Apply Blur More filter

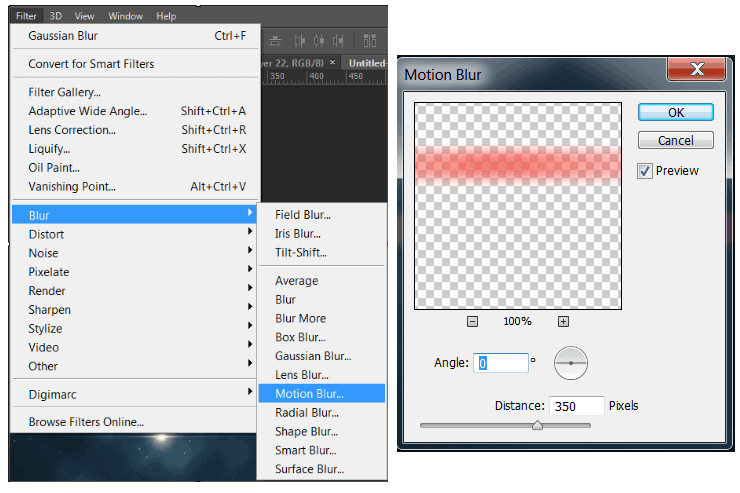click(x=322, y=318)
